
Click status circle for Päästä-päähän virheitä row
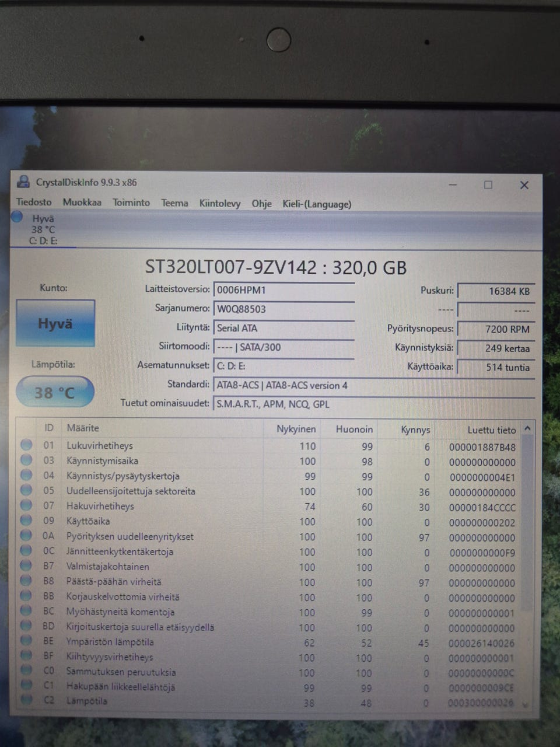point(26,581)
